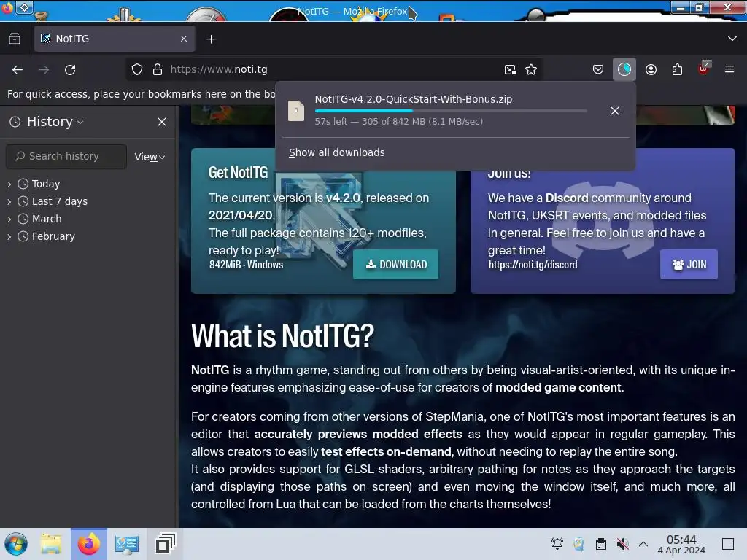The height and width of the screenshot is (560, 747).
Task: Open a new tab with the plus button
Action: click(211, 39)
